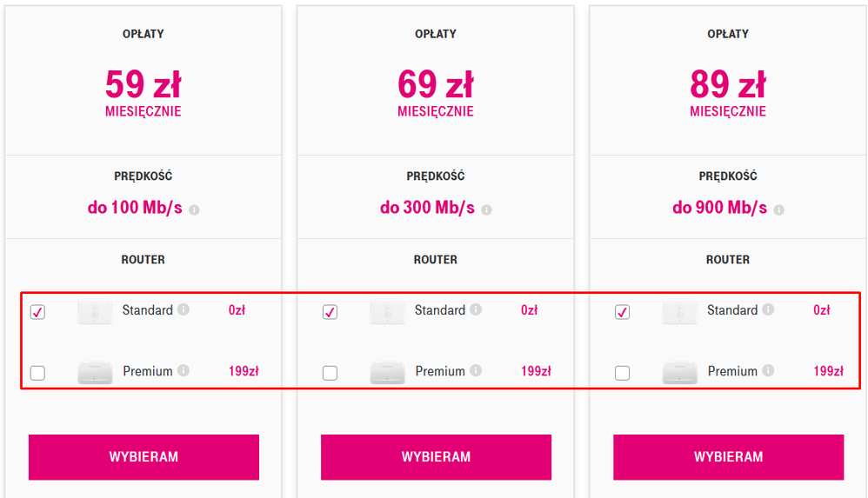This screenshot has height=498, width=868.
Task: Select Premium router checkbox in 69 zł plan
Action: coord(330,373)
